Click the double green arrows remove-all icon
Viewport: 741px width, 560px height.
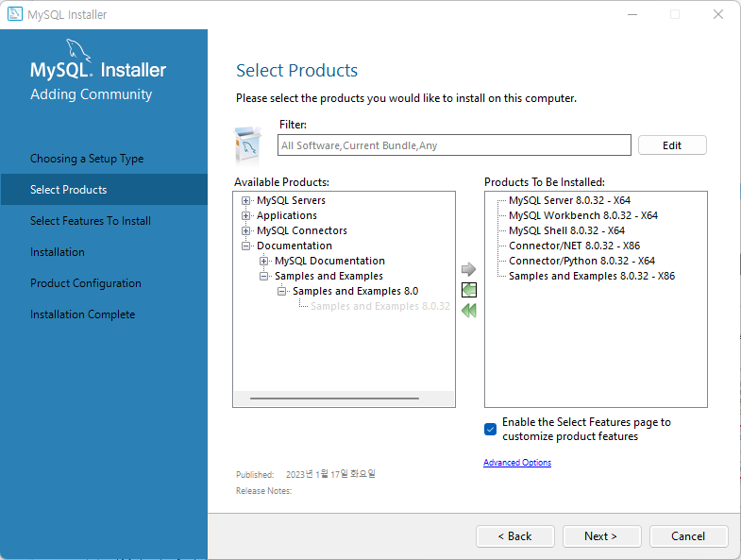(469, 311)
